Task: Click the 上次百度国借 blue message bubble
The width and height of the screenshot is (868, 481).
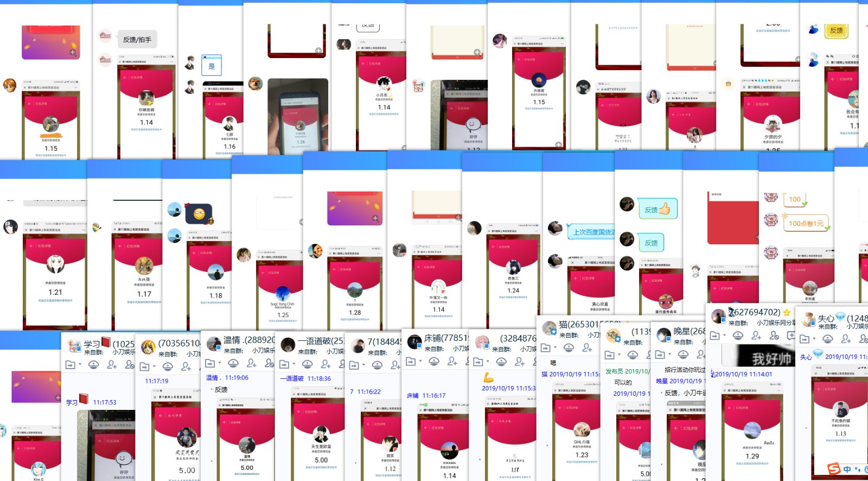Action: [593, 232]
